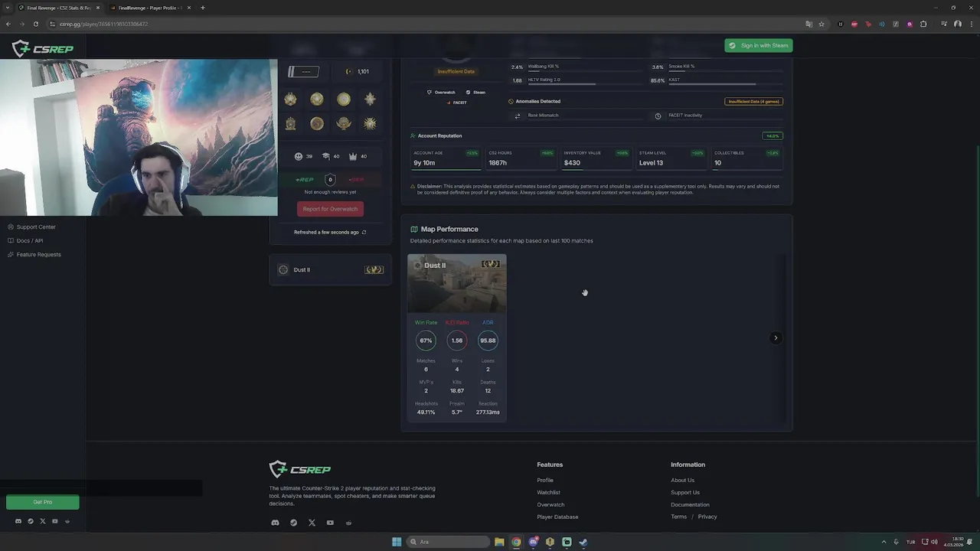Viewport: 980px width, 551px height.
Task: Click the X icon in the page footer
Action: [312, 523]
